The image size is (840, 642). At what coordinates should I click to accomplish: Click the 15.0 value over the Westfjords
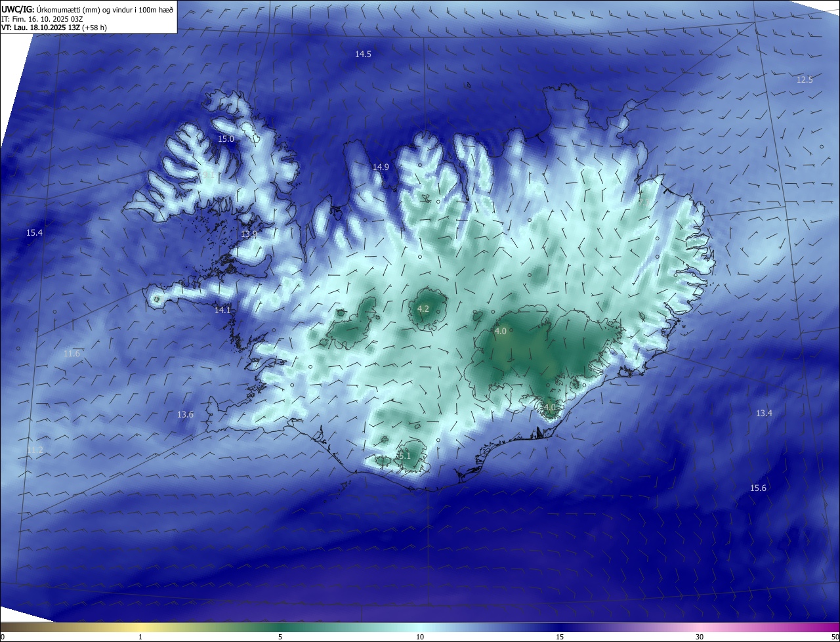coord(226,139)
